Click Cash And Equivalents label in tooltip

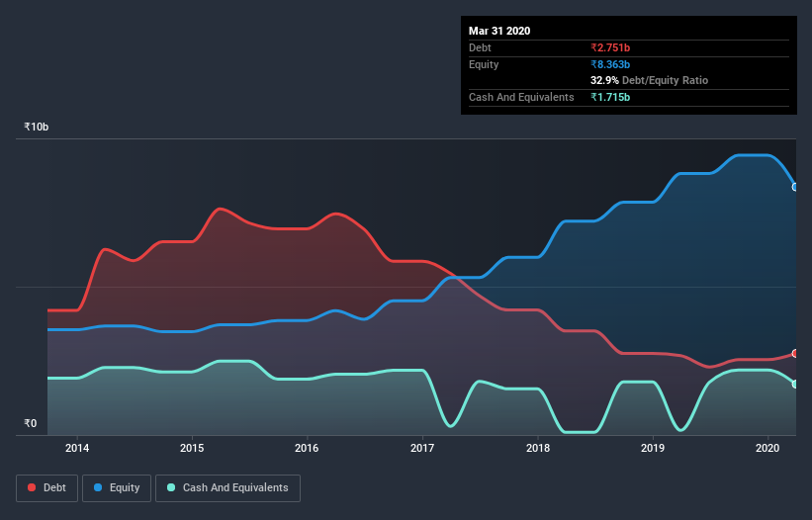pyautogui.click(x=521, y=97)
